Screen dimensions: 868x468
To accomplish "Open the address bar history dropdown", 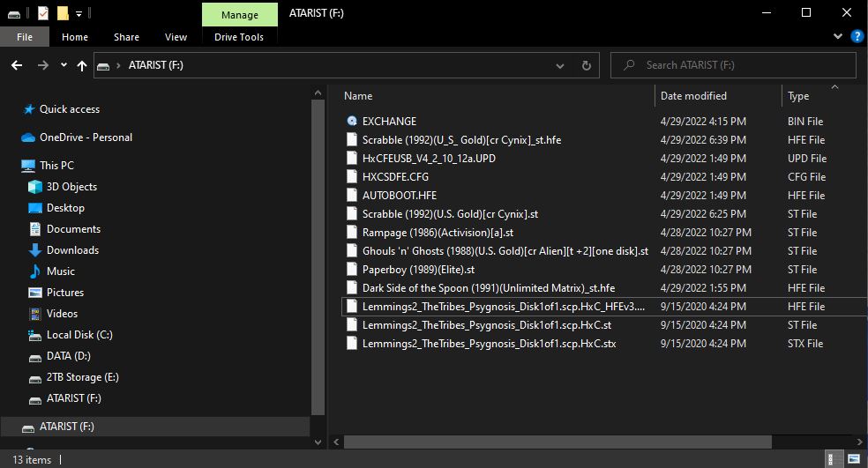I will (x=559, y=66).
